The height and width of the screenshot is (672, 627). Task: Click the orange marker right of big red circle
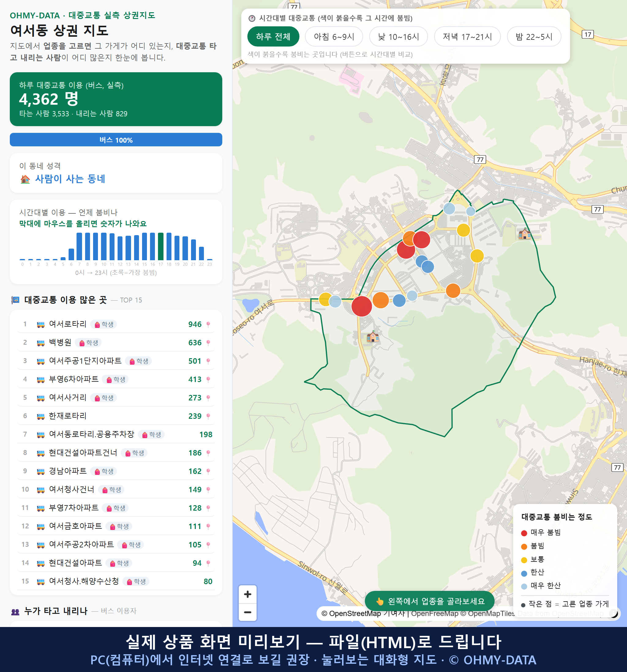pyautogui.click(x=381, y=300)
